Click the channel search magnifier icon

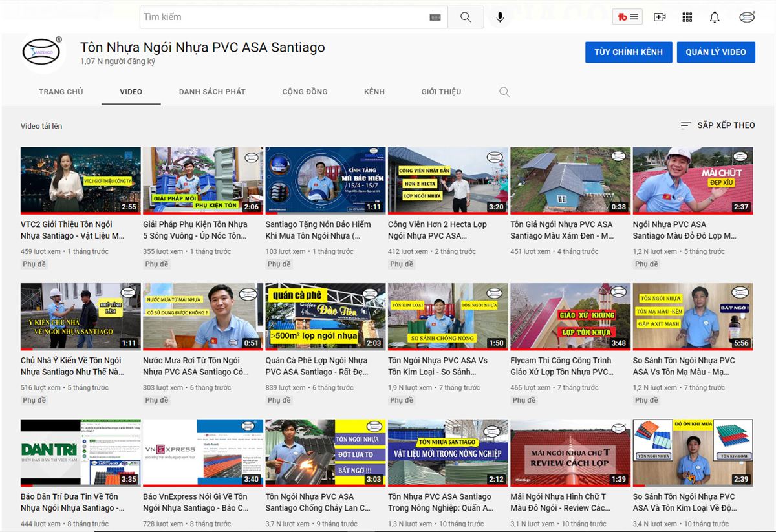point(504,92)
